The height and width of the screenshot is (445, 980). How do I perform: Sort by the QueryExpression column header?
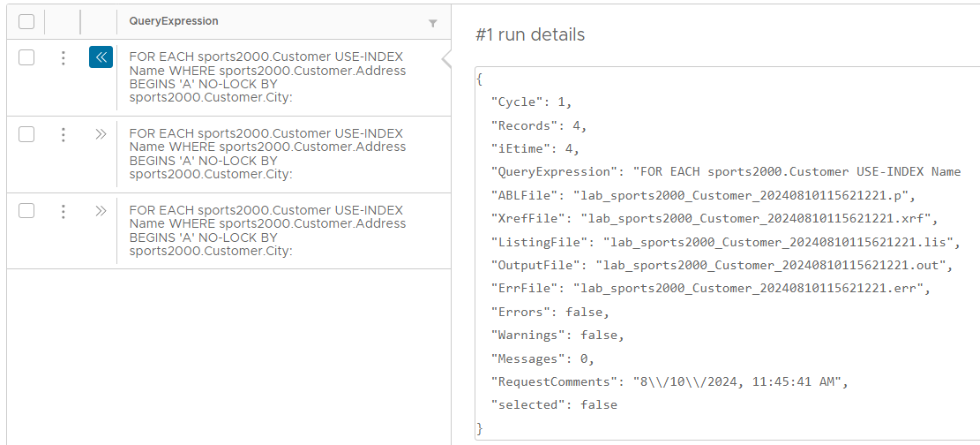click(x=174, y=21)
